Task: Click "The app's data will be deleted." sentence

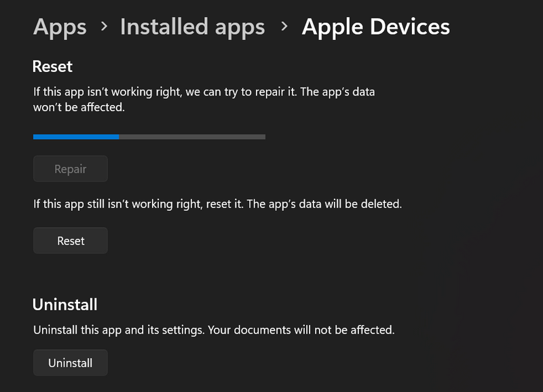Action: (323, 203)
